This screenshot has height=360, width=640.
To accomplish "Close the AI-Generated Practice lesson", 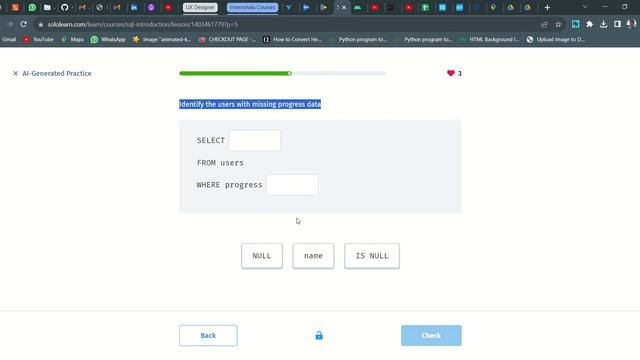I will [x=16, y=73].
